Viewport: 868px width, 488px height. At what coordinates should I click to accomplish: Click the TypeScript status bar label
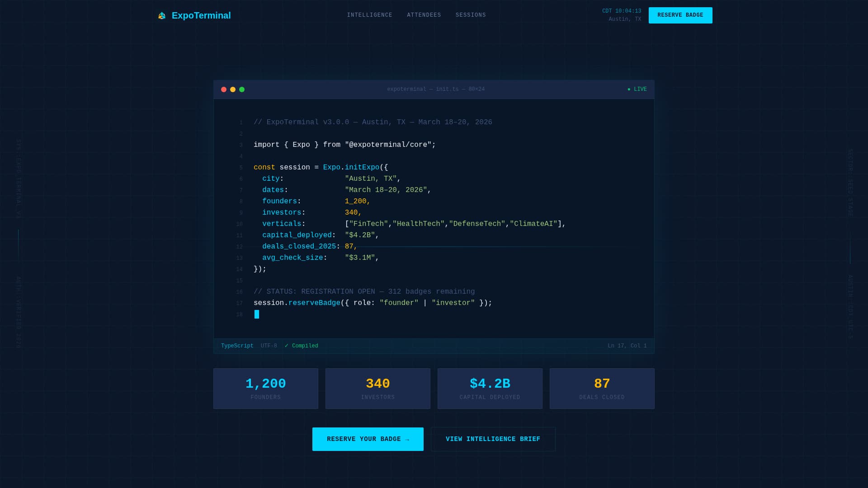point(237,346)
